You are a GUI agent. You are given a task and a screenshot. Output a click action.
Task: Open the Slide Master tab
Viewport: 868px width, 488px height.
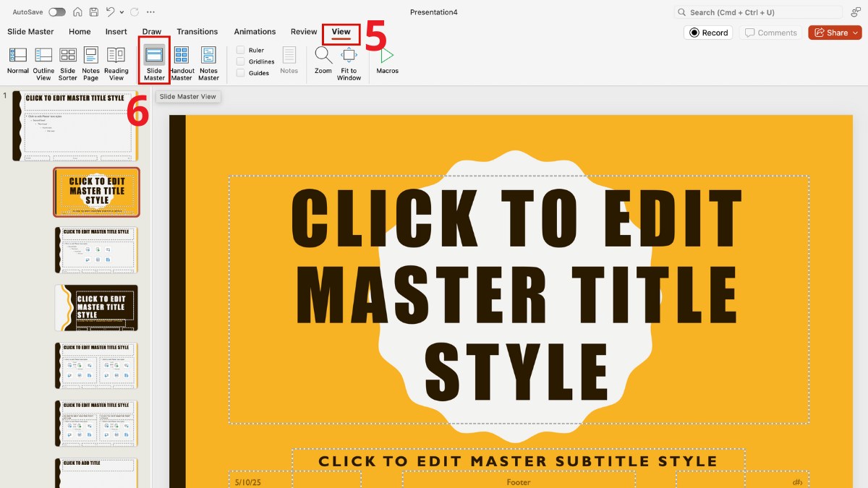pos(30,32)
